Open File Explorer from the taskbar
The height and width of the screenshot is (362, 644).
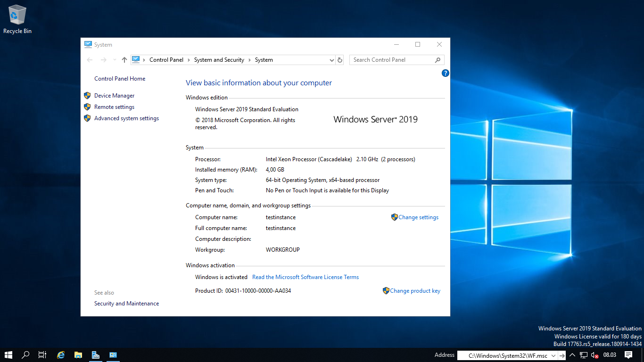pyautogui.click(x=78, y=355)
